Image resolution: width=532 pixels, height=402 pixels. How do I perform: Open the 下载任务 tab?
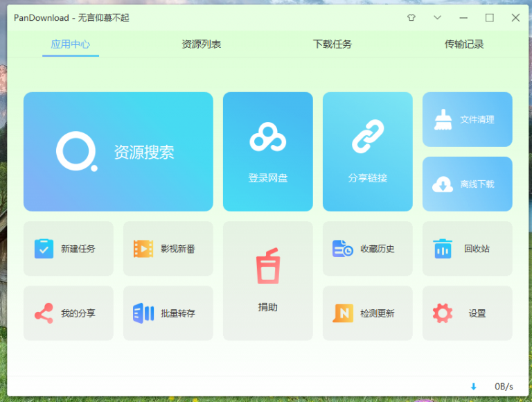click(332, 44)
